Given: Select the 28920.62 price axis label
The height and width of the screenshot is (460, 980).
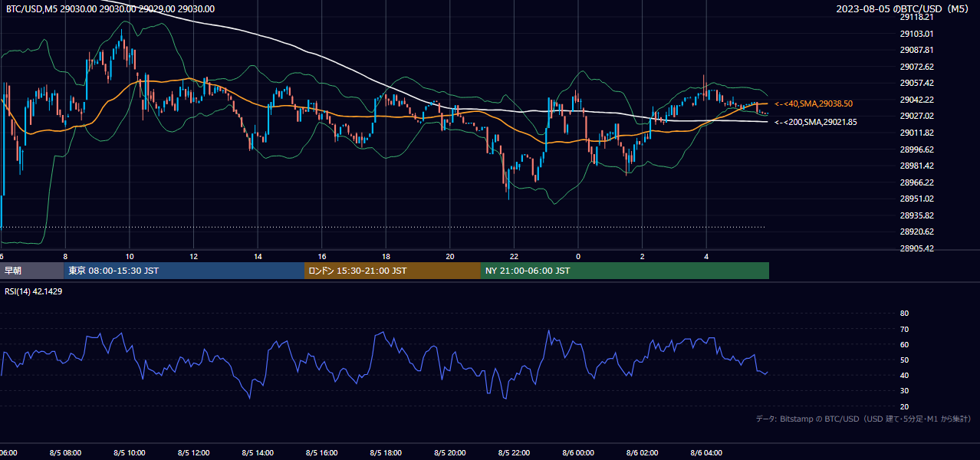Looking at the screenshot, I should click(916, 232).
